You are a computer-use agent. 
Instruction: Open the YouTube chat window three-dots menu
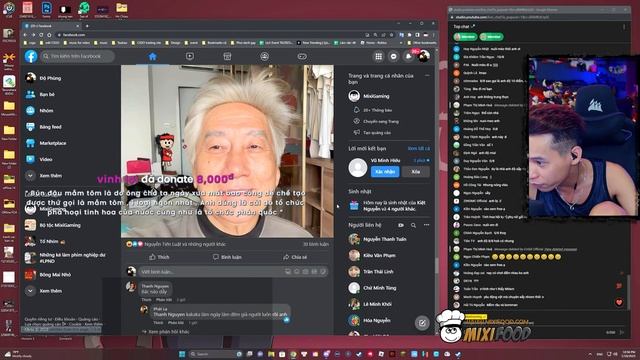624,27
